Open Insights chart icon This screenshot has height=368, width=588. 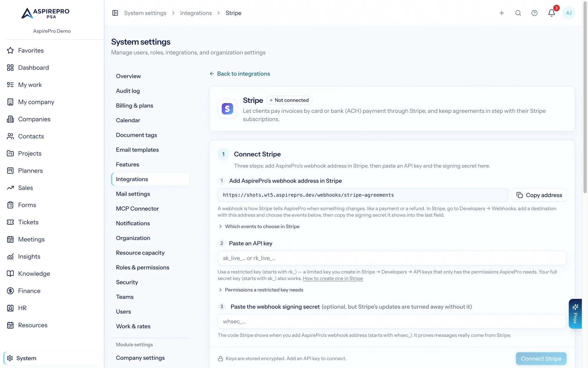[x=10, y=256]
